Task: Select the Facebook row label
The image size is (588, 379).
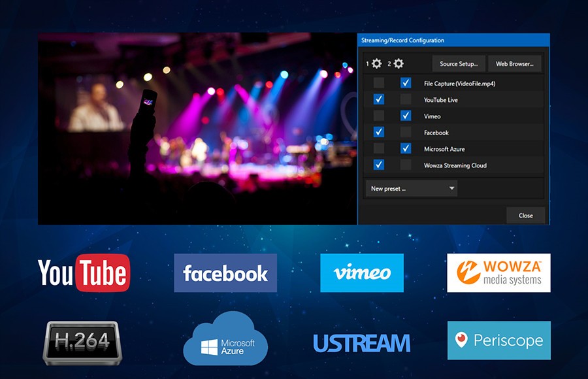Action: (x=436, y=133)
